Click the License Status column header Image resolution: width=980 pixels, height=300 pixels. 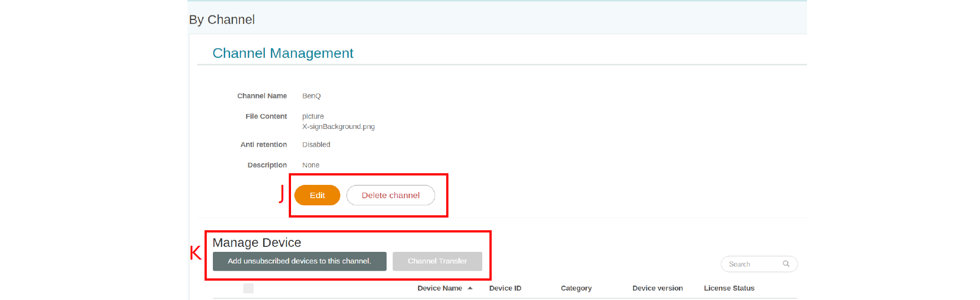[x=729, y=288]
